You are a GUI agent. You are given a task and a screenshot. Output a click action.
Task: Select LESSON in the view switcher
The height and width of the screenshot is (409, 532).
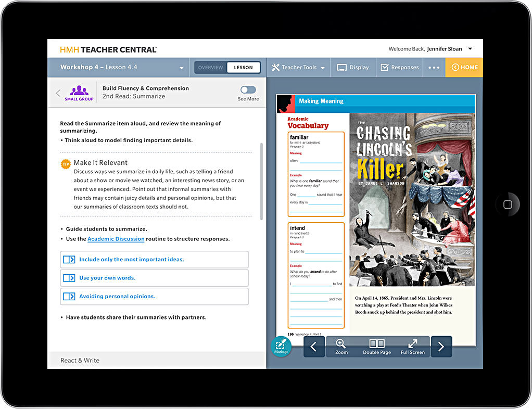click(x=243, y=68)
